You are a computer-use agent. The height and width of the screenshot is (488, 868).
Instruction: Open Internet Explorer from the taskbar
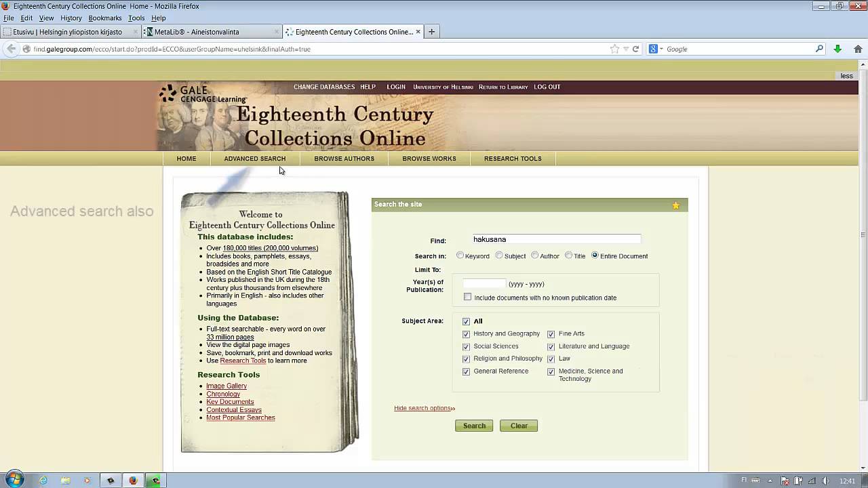pos(43,481)
